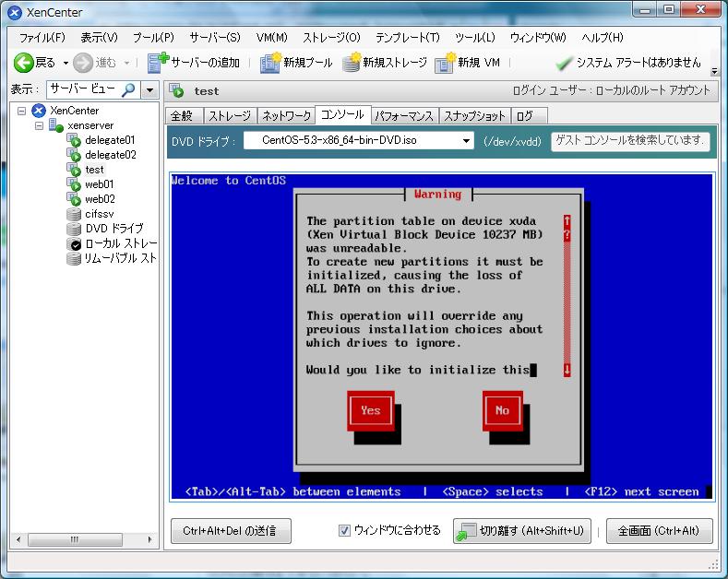Click the Ctrl+Alt+Del の送信 button
This screenshot has height=579, width=728.
click(x=231, y=531)
